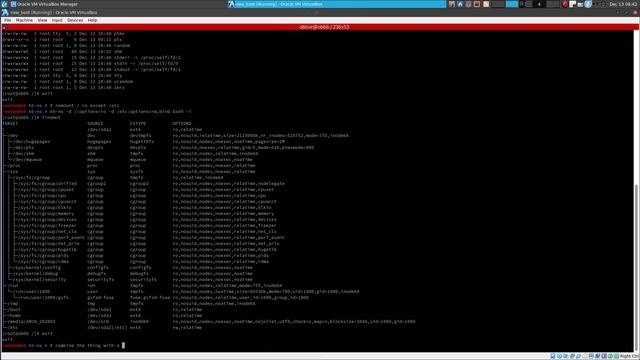Click the VirtualBox logo in the window title
This screenshot has width=640, height=360.
(5, 13)
